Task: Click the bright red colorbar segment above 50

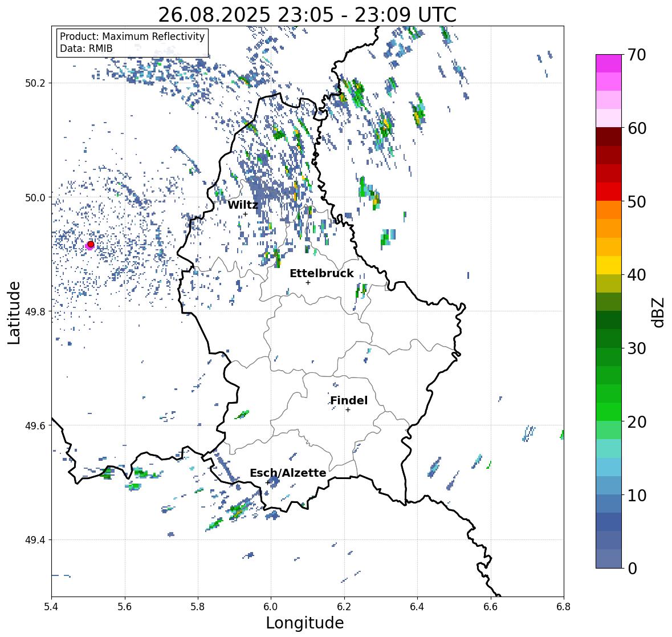Action: point(609,192)
